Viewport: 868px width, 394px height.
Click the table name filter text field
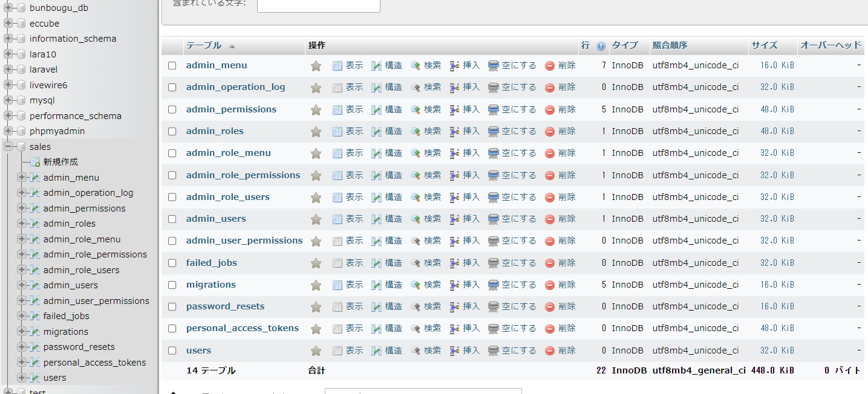[x=318, y=5]
